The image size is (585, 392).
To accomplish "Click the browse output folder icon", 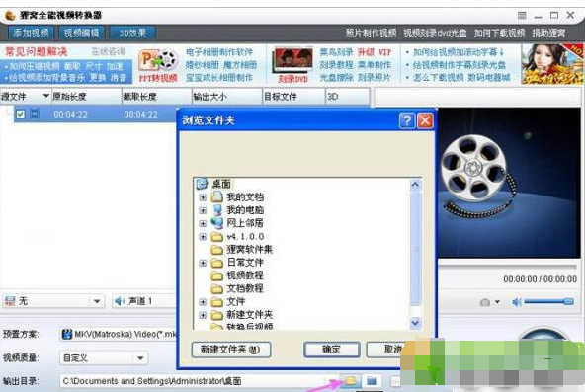I will pyautogui.click(x=351, y=381).
